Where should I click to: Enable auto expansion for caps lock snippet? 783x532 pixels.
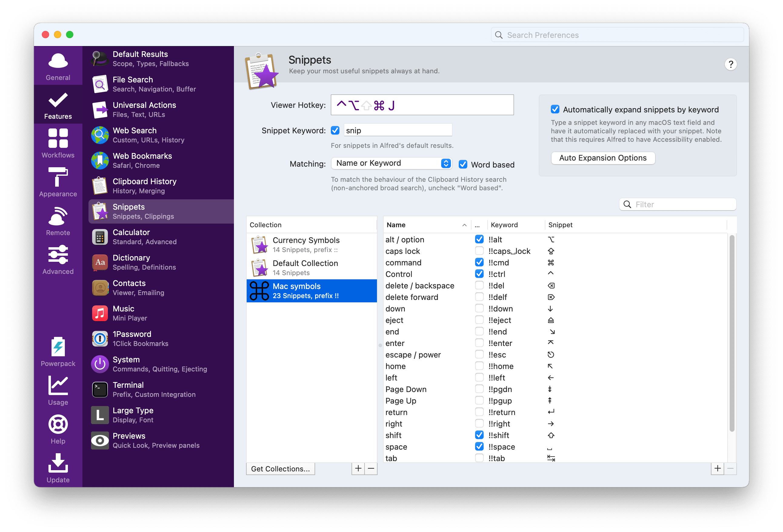coord(479,251)
